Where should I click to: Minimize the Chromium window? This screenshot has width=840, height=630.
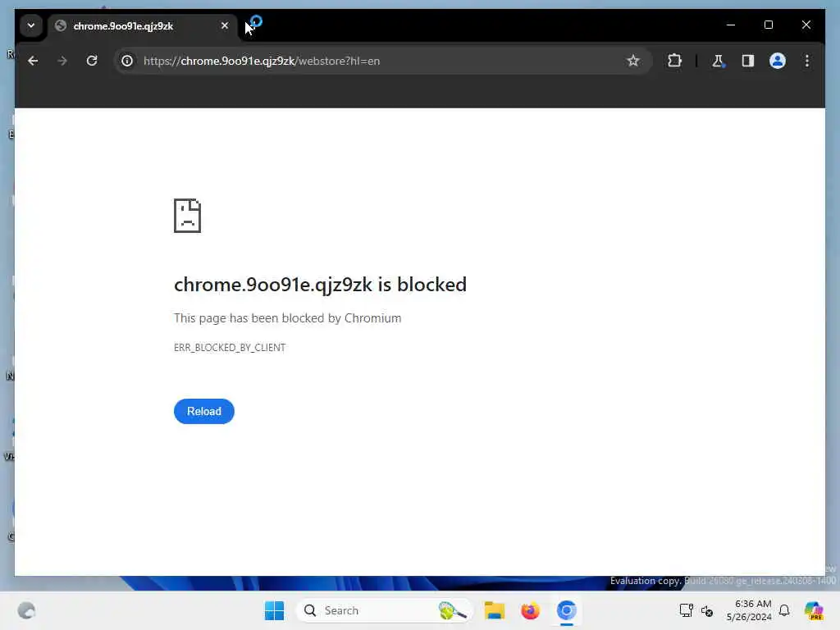(731, 25)
